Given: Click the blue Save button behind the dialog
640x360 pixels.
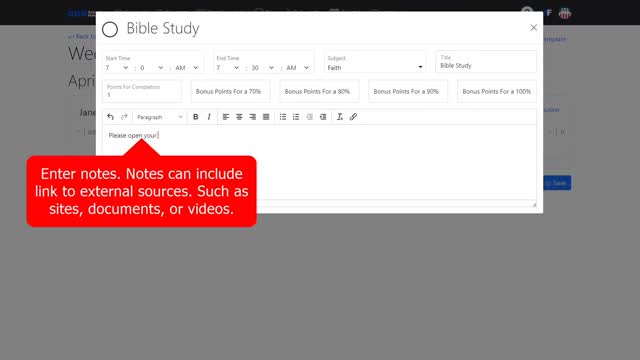Looking at the screenshot, I should click(557, 183).
